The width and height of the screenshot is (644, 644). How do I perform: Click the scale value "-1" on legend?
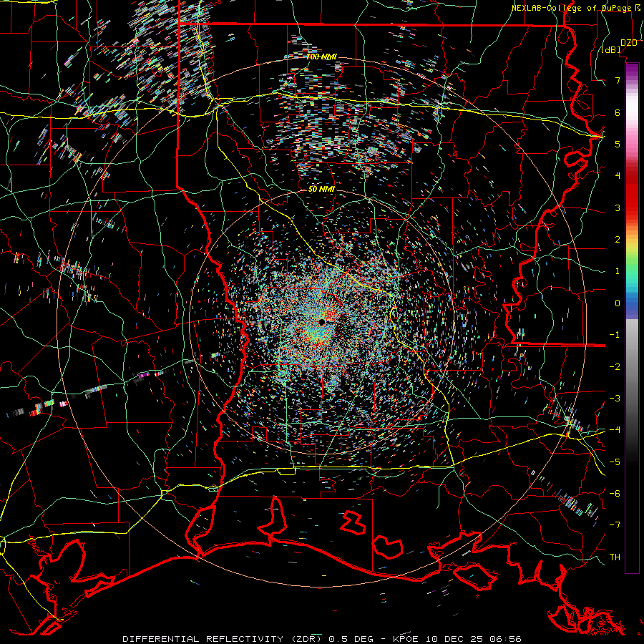pos(615,335)
